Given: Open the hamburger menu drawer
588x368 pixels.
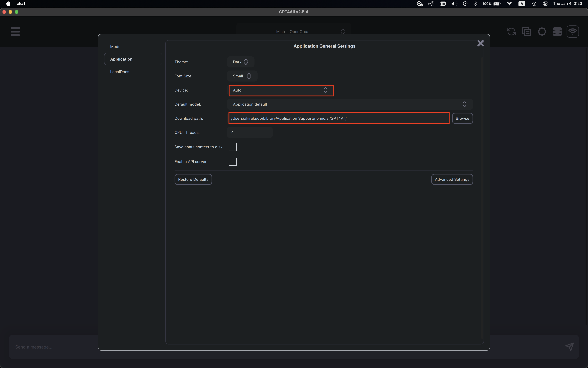Looking at the screenshot, I should [15, 32].
